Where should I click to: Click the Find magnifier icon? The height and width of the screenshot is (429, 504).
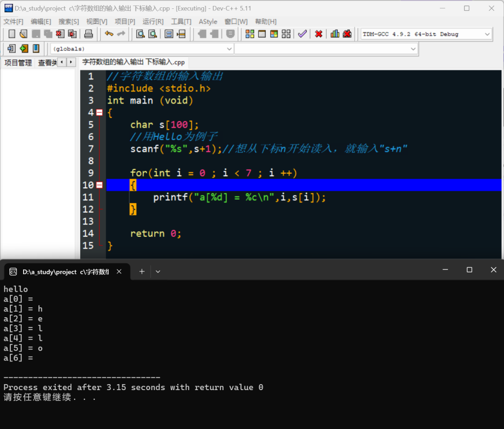tap(140, 34)
